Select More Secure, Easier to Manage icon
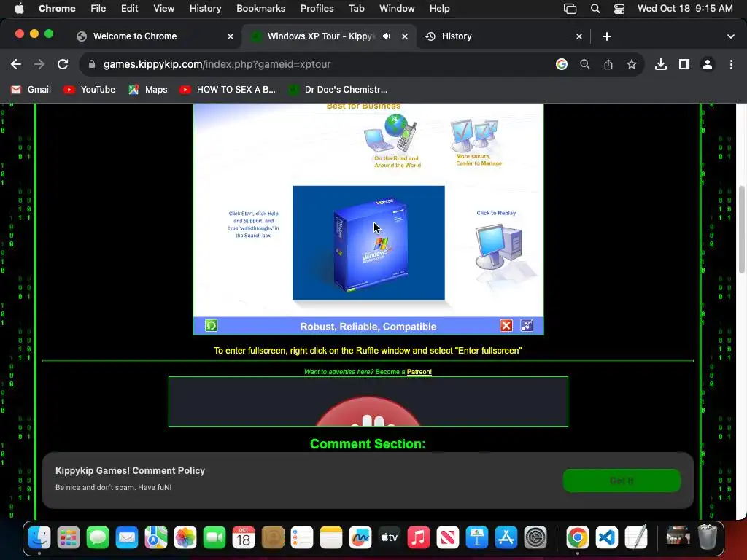 (x=474, y=134)
